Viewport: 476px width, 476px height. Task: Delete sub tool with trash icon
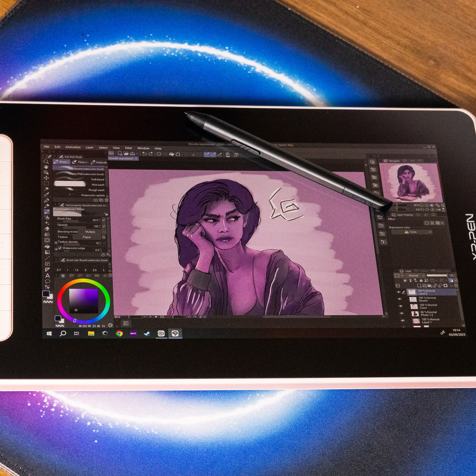[107, 200]
